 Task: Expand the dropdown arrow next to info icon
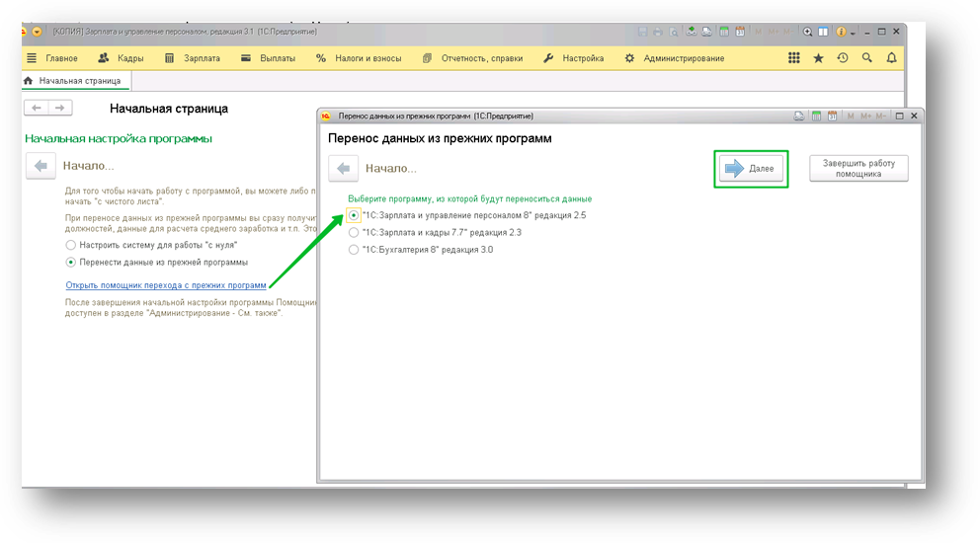point(853,33)
